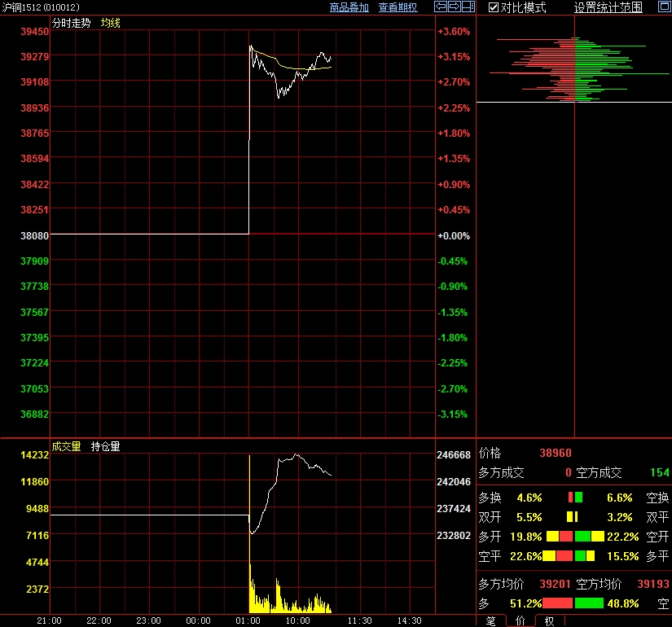Switch to the 笔 tab

click(490, 620)
